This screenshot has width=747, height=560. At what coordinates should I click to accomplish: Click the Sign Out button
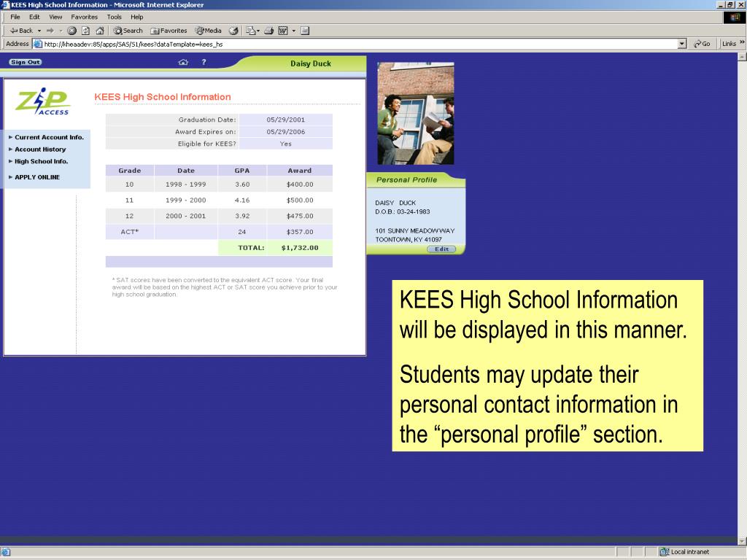pos(26,62)
